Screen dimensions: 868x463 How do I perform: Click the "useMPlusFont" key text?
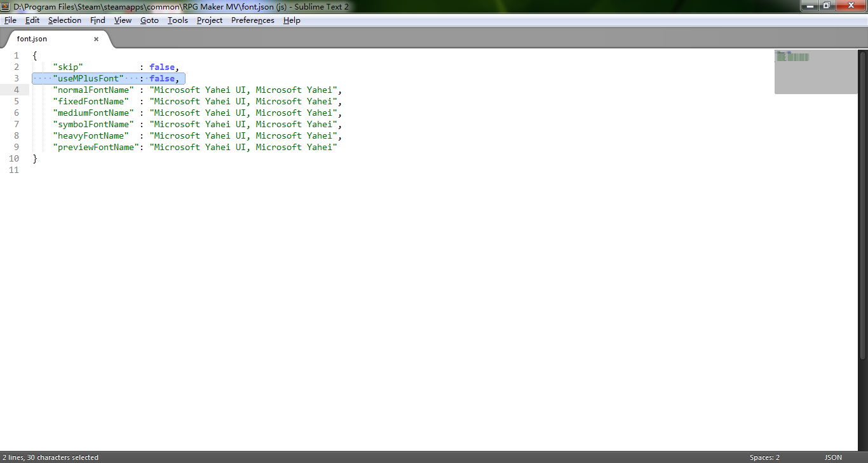tap(88, 78)
